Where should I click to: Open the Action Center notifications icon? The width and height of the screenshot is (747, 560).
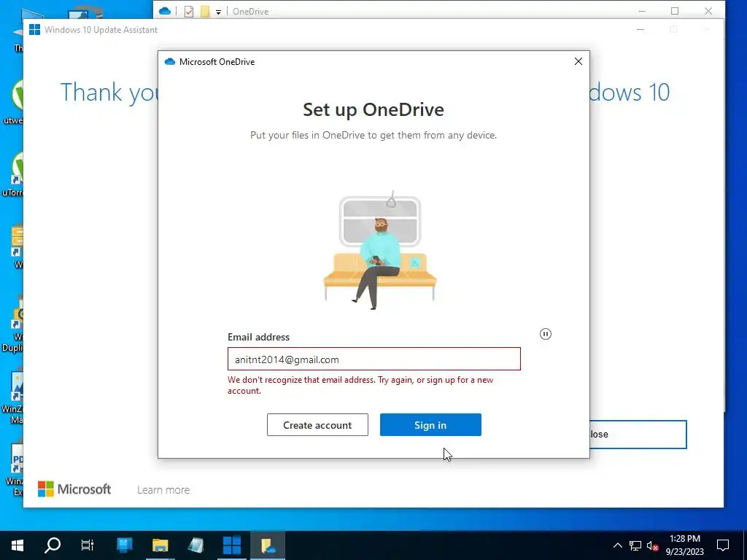pos(723,545)
